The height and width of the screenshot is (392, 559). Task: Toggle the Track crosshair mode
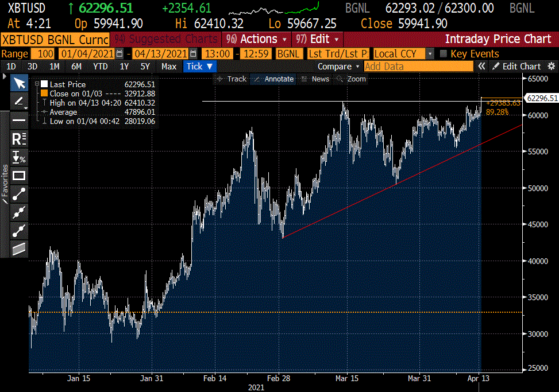pyautogui.click(x=232, y=79)
